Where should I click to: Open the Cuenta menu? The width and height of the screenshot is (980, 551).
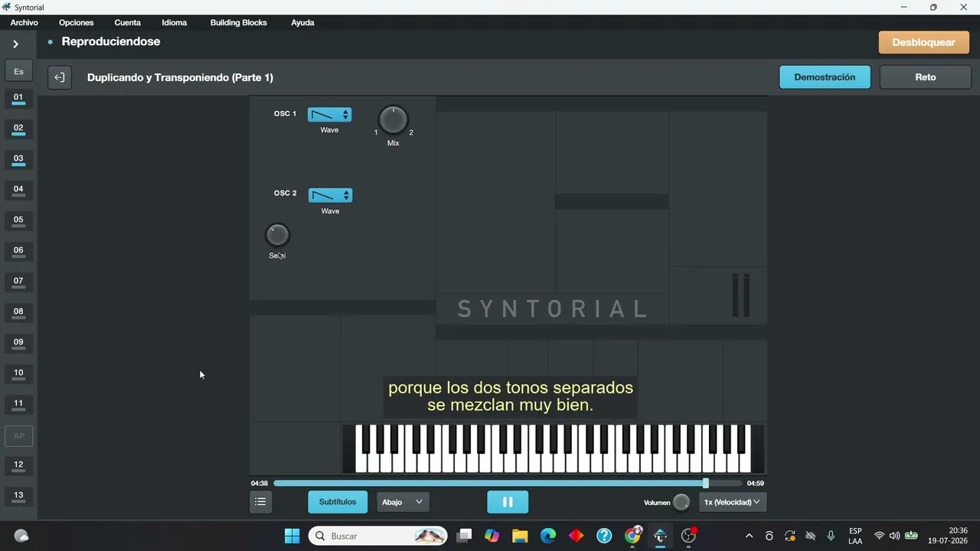click(128, 23)
